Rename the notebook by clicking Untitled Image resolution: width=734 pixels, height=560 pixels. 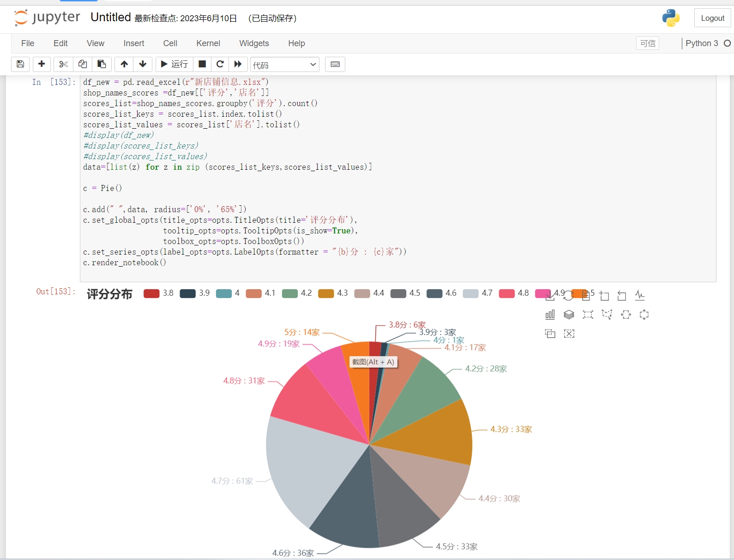111,18
